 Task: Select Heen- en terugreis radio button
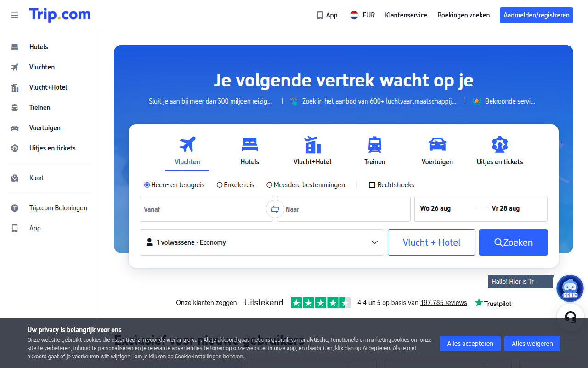[147, 185]
